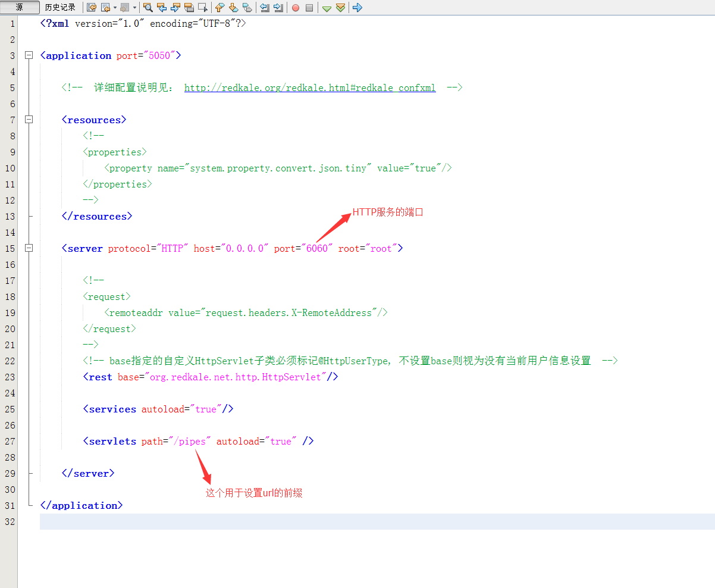Stop Macro Recording square button

click(309, 8)
